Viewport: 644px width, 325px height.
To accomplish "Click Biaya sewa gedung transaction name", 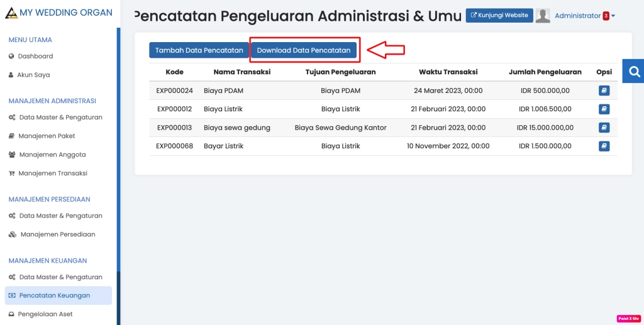I will point(237,128).
